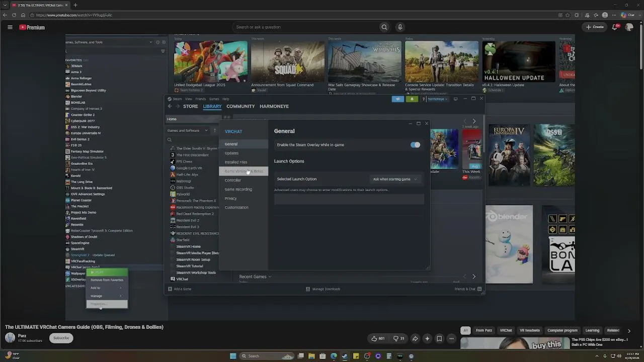Open the YouTube hamburger guide menu
644x362 pixels.
(x=10, y=27)
